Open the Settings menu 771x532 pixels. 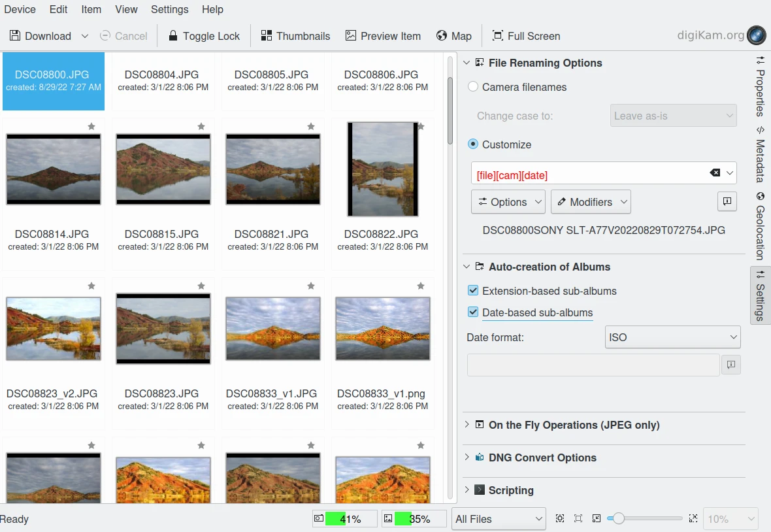(x=169, y=9)
